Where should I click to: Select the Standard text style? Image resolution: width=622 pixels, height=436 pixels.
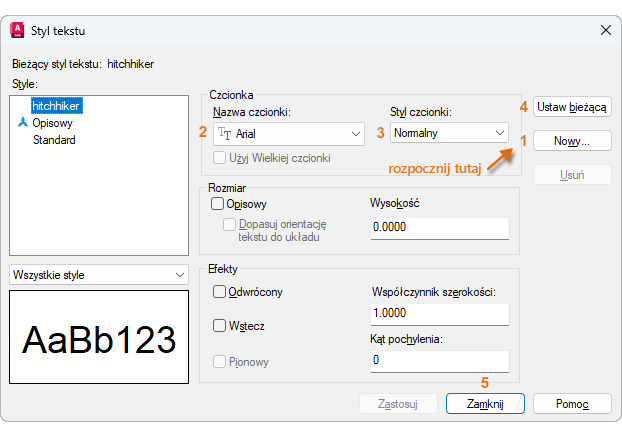tap(54, 140)
